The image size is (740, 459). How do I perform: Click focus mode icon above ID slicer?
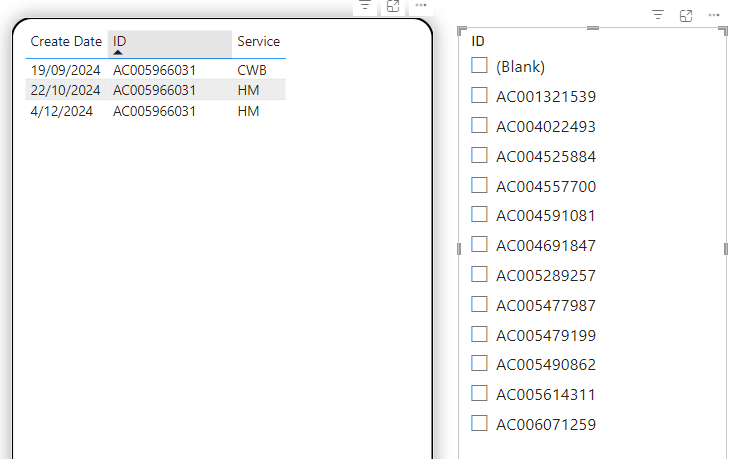686,16
